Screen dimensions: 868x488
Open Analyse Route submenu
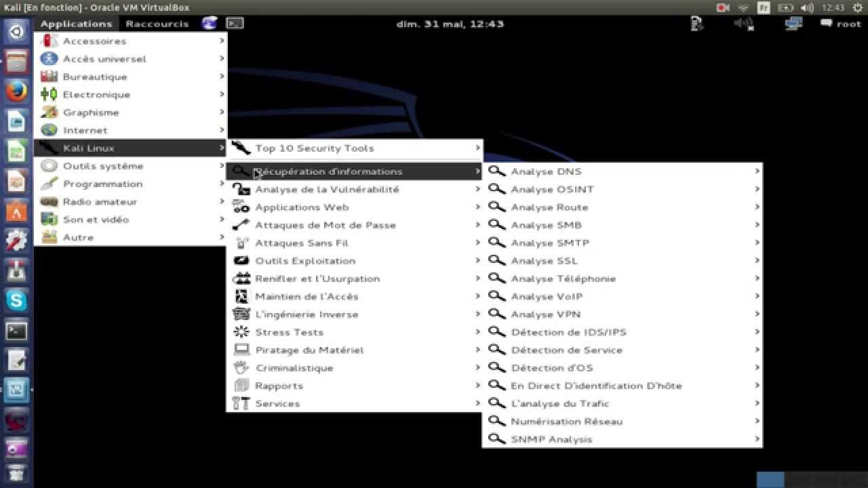tap(623, 207)
